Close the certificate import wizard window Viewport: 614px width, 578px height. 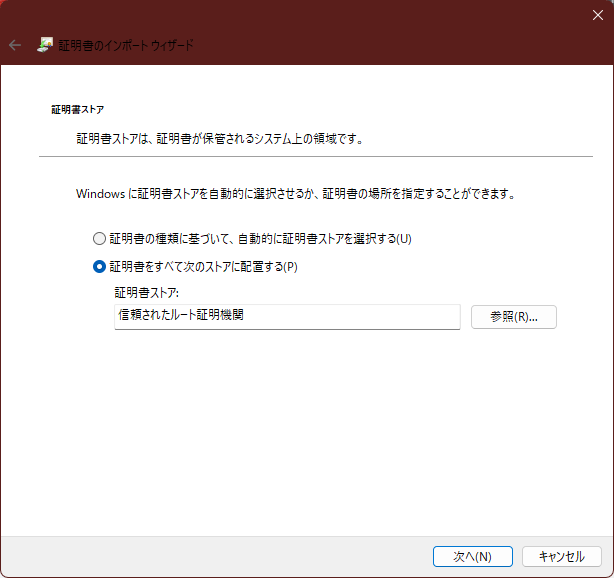(x=598, y=15)
